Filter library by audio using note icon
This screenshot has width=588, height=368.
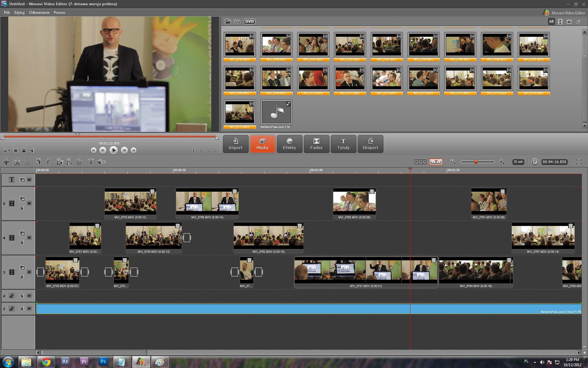pyautogui.click(x=578, y=22)
